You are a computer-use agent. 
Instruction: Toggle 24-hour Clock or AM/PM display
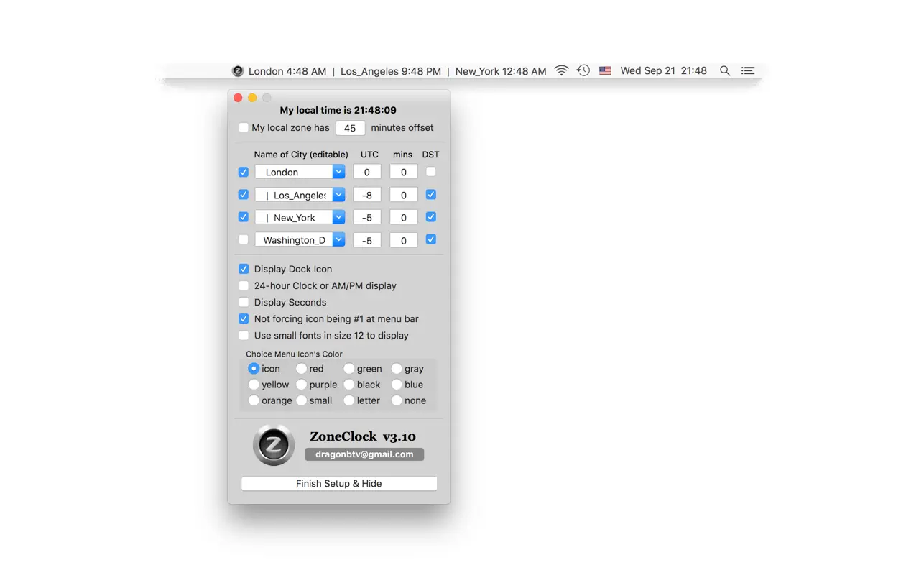click(244, 286)
